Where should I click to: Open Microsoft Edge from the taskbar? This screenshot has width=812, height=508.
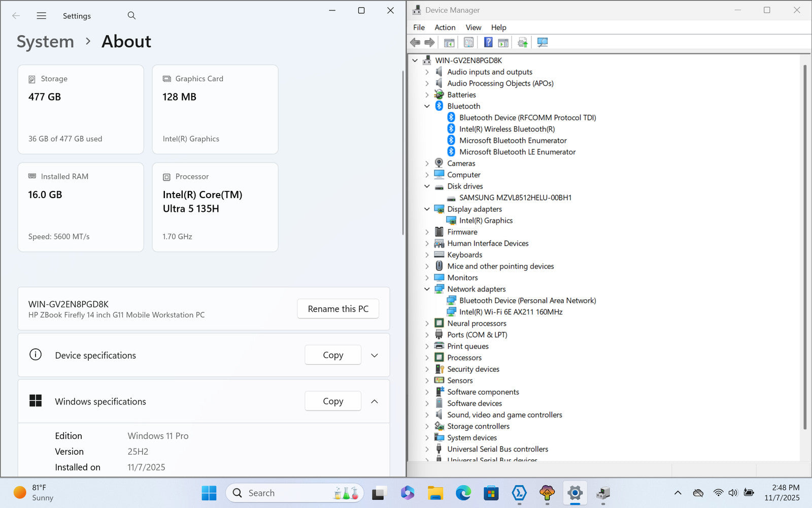[463, 493]
